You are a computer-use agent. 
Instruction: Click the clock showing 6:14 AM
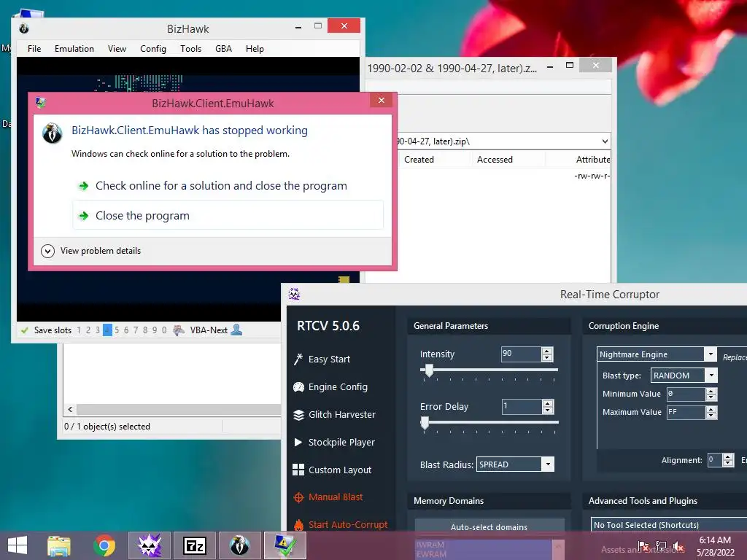coord(715,540)
